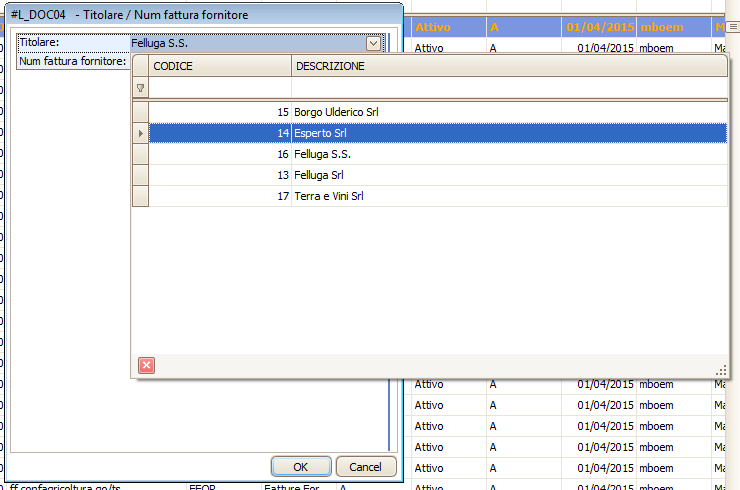Viewport: 740px width, 490px height.
Task: Click the red X close popup icon
Action: tap(146, 365)
